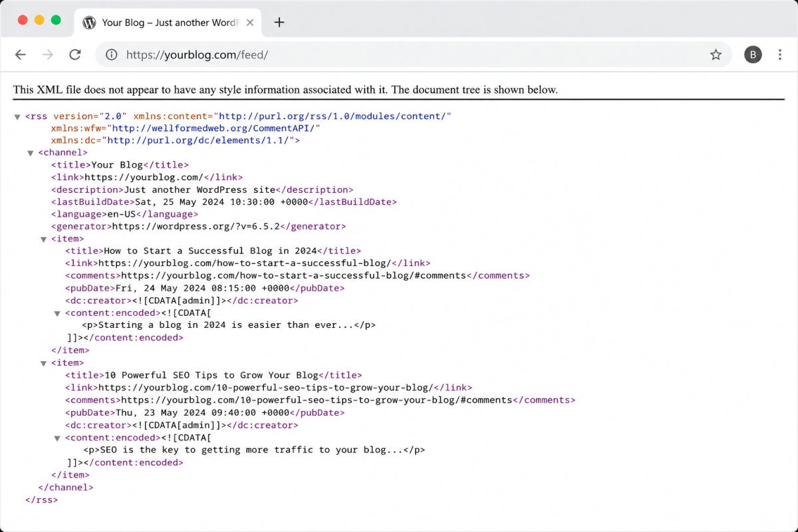Collapse content:encoded node under second item
Image resolution: width=798 pixels, height=532 pixels.
(57, 438)
